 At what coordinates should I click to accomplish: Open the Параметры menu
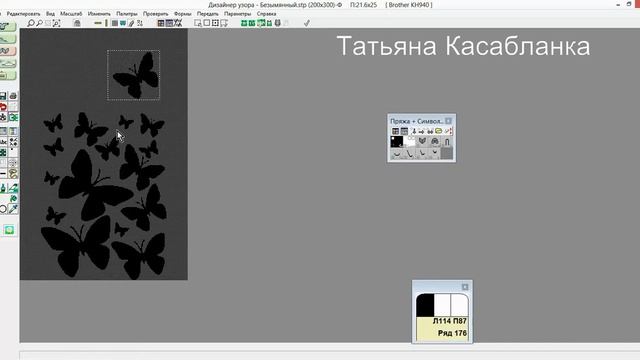tap(238, 14)
